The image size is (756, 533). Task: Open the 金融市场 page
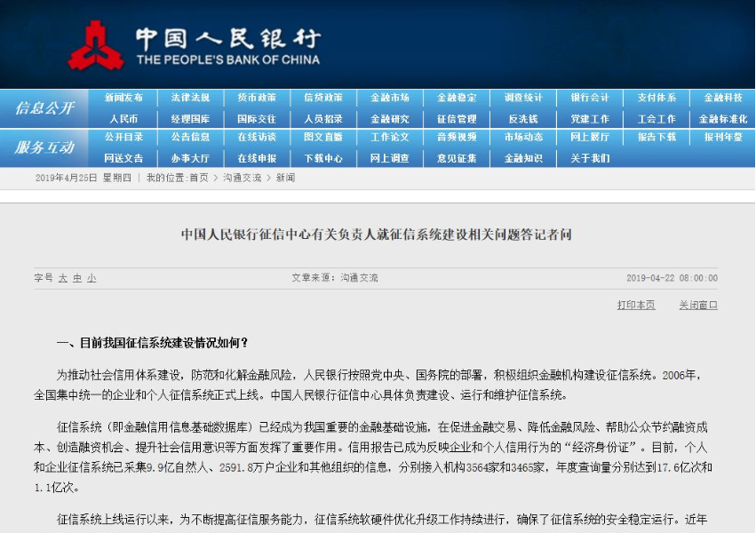(390, 98)
